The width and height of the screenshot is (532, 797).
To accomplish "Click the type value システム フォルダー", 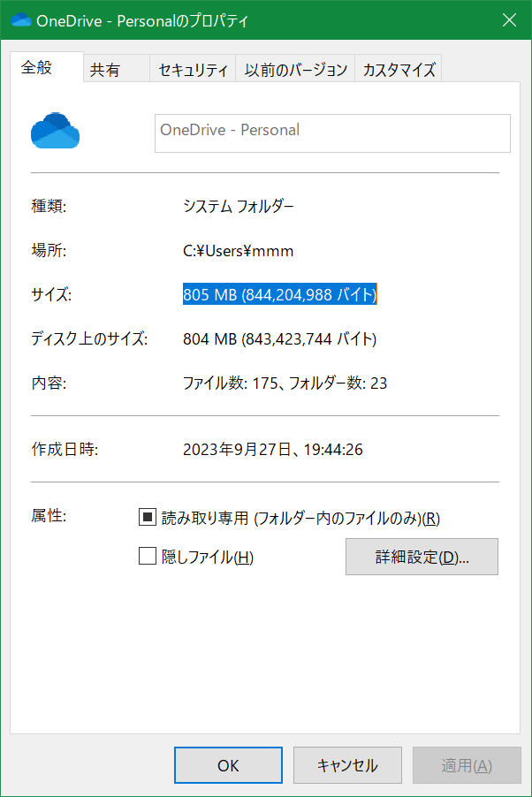I will pos(238,206).
